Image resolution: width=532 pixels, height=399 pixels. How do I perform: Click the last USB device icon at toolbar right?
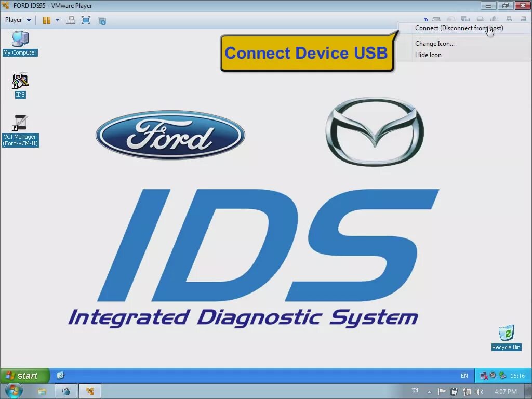(524, 19)
